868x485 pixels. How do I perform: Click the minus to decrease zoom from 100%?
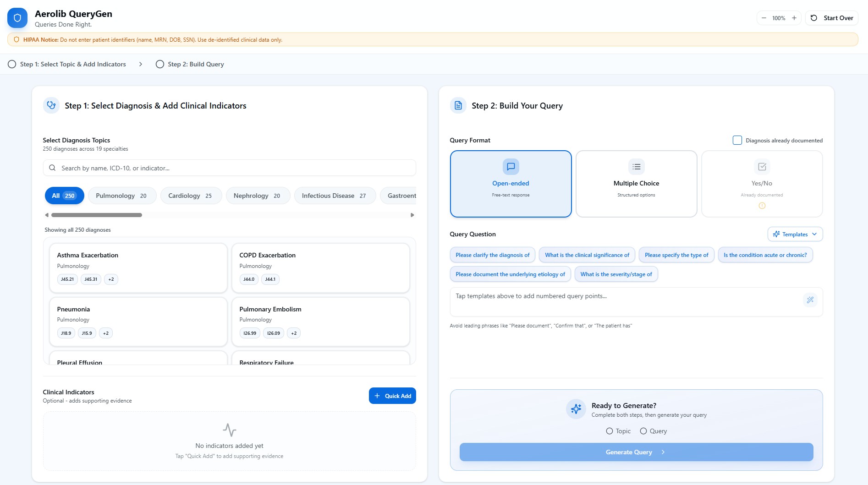[764, 18]
